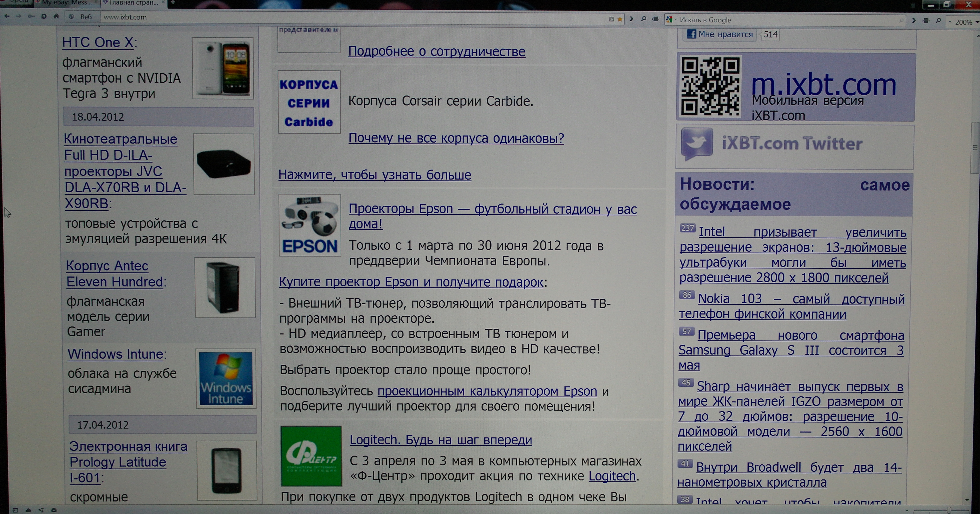The width and height of the screenshot is (980, 514).
Task: Bookmark the page with the star icon
Action: (620, 19)
